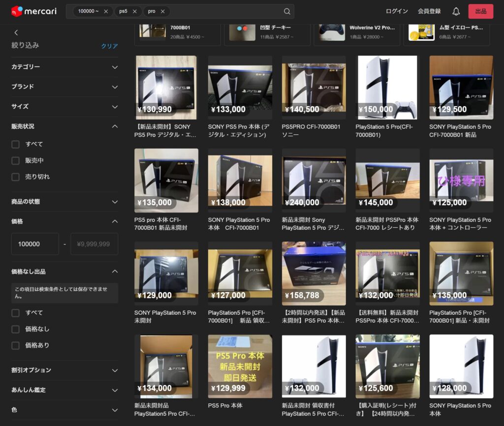Click the back arrow above 絞り込み

click(x=16, y=32)
